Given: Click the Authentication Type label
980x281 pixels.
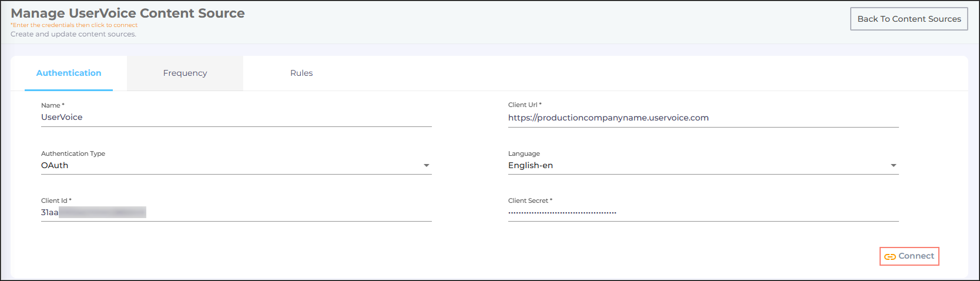Looking at the screenshot, I should [73, 153].
